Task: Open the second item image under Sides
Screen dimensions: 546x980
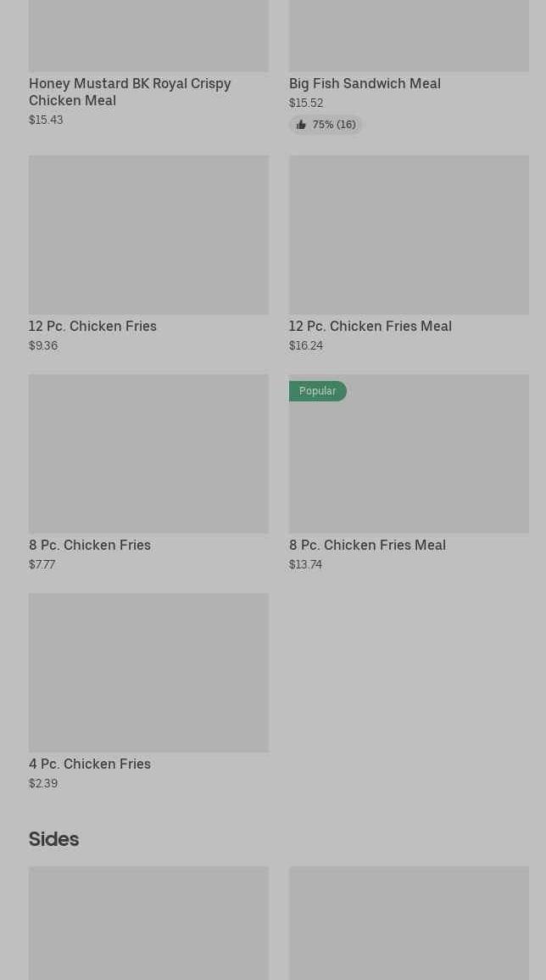Action: (x=409, y=923)
